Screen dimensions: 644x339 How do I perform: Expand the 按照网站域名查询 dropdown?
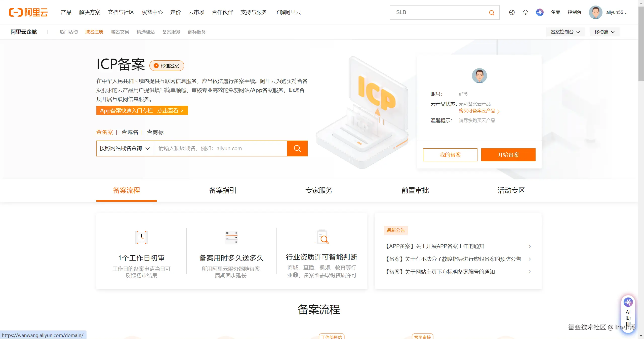(125, 148)
